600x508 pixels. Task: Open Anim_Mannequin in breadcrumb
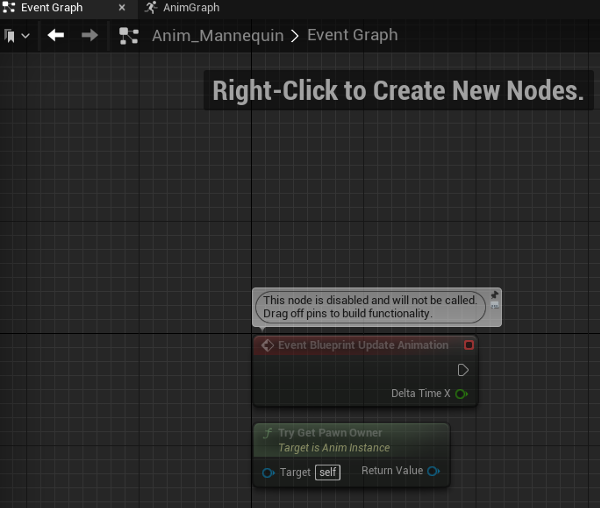pos(218,36)
